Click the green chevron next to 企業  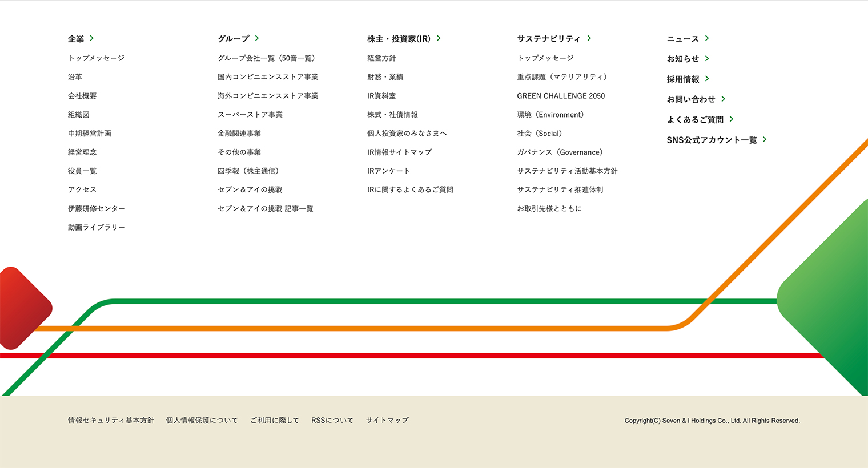click(91, 38)
